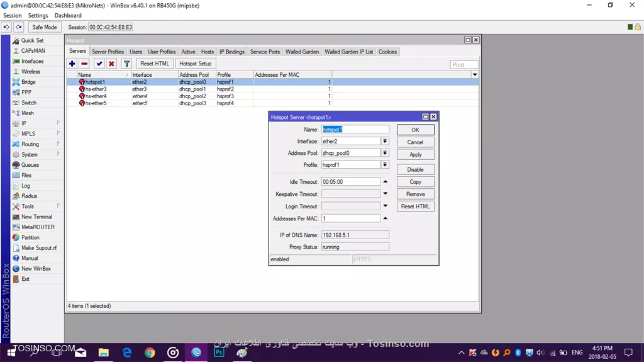
Task: Click Cancel in Hotspot Server dialog
Action: (415, 142)
